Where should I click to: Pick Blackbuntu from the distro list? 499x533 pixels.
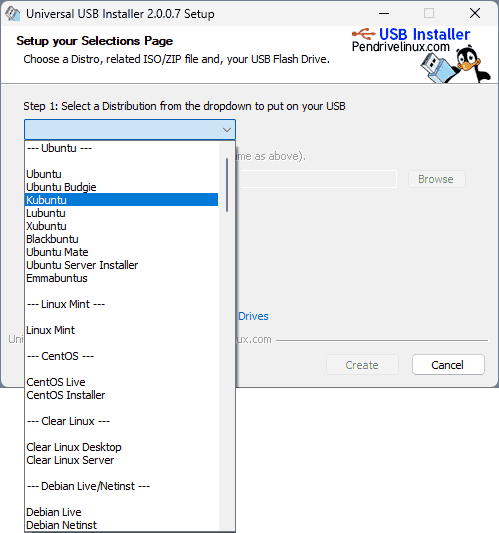[x=121, y=239]
